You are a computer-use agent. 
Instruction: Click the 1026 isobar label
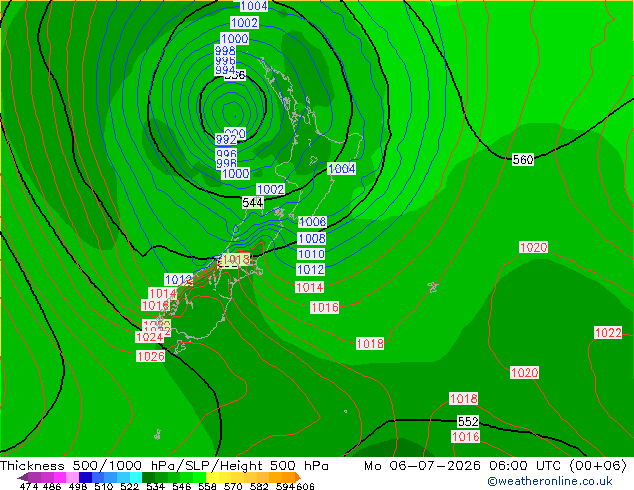pyautogui.click(x=150, y=356)
